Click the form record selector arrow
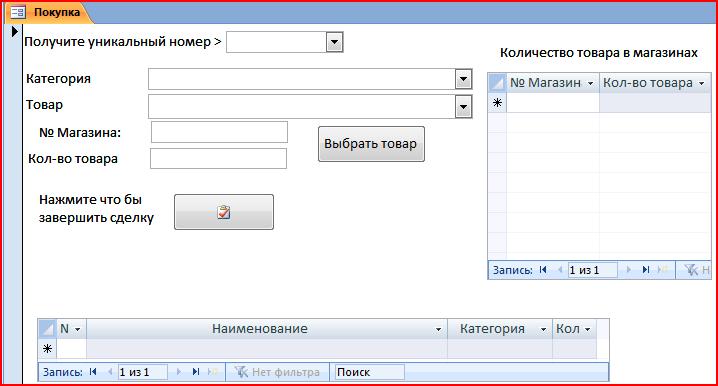The image size is (718, 386). pyautogui.click(x=14, y=32)
